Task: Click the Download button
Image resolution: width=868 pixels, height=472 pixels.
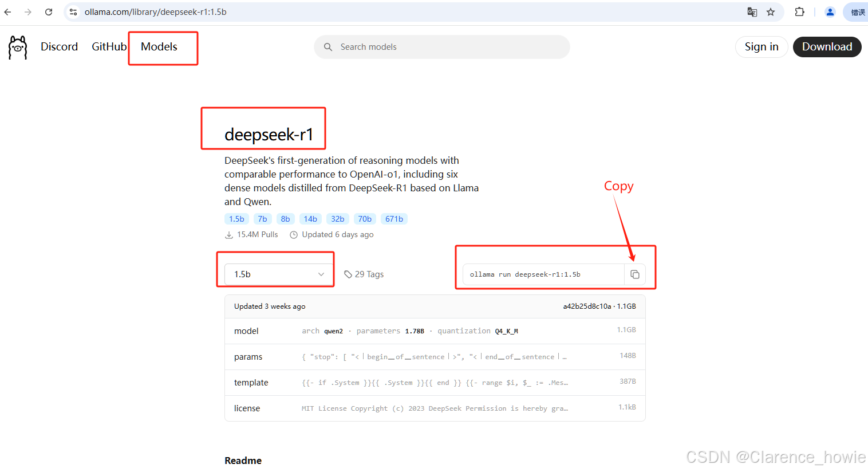Action: pos(827,47)
